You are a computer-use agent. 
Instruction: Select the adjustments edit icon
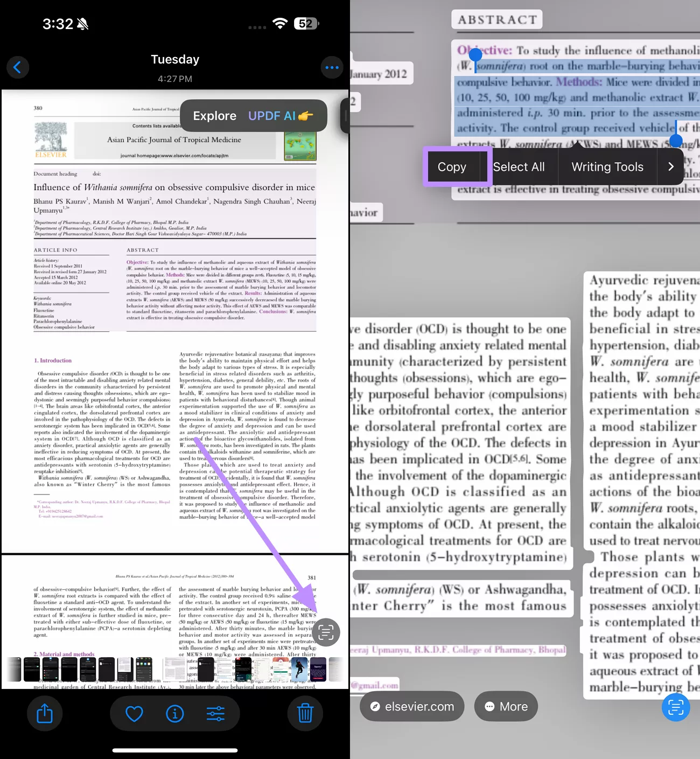coord(215,713)
